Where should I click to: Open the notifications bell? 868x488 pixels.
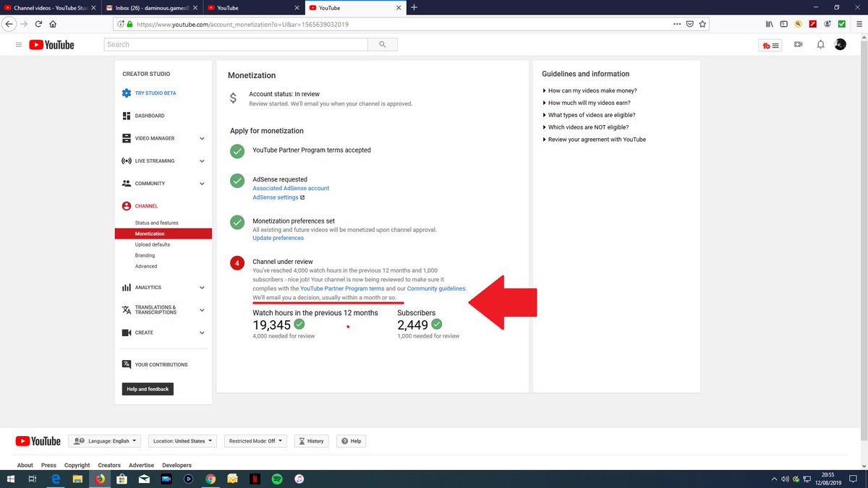click(x=820, y=45)
